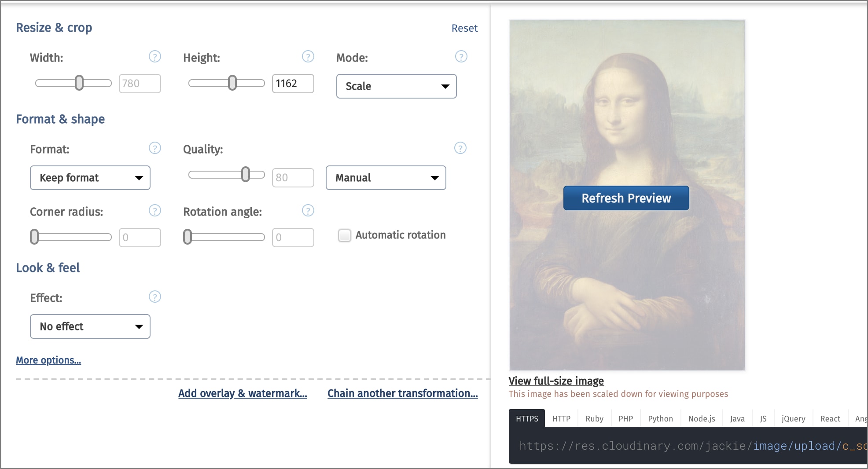
Task: Focus the Quality input showing 80
Action: click(293, 178)
